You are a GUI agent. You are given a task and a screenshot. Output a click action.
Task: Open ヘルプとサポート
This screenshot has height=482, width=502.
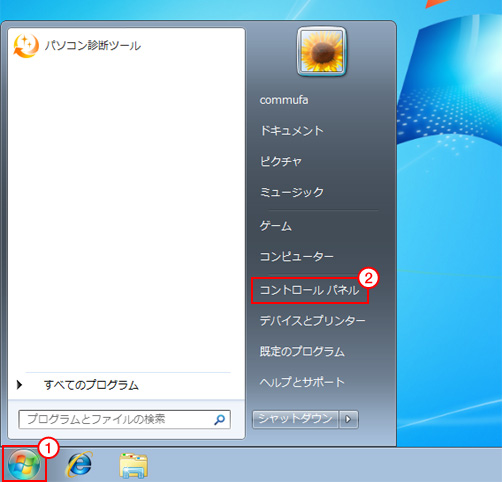302,382
